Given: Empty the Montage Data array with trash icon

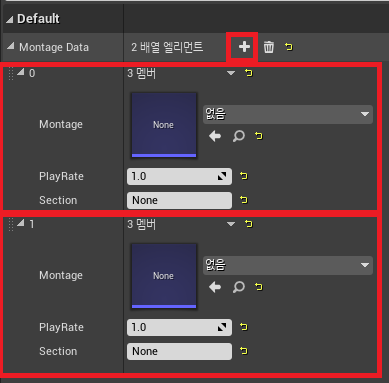Looking at the screenshot, I should click(x=269, y=47).
